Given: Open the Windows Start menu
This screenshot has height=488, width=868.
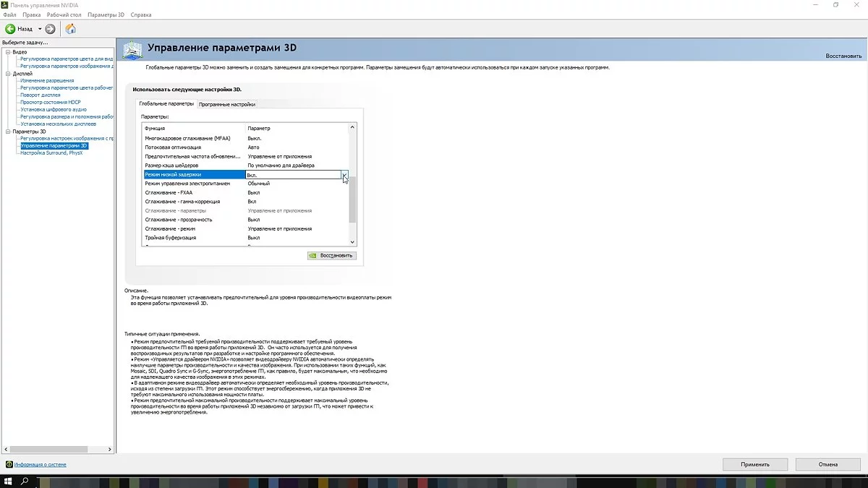Looking at the screenshot, I should click(8, 481).
